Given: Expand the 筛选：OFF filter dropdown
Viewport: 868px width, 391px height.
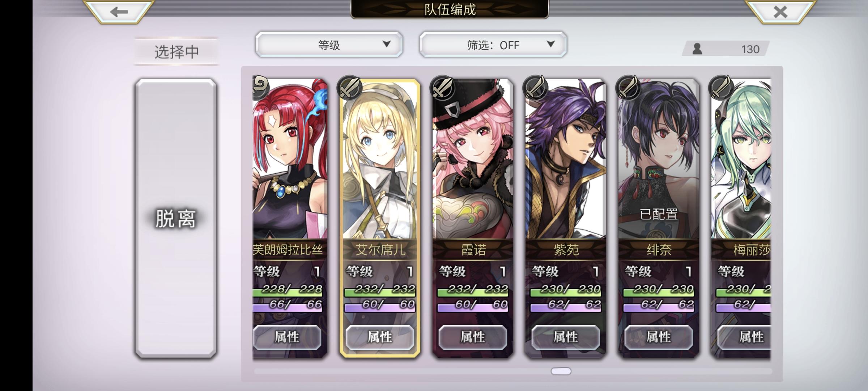Looking at the screenshot, I should (x=493, y=45).
